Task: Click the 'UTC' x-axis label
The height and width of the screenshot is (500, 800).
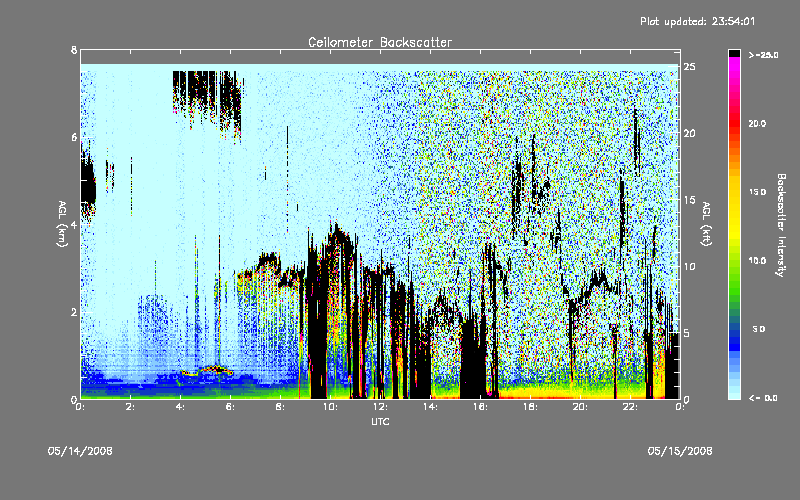Action: pos(380,421)
